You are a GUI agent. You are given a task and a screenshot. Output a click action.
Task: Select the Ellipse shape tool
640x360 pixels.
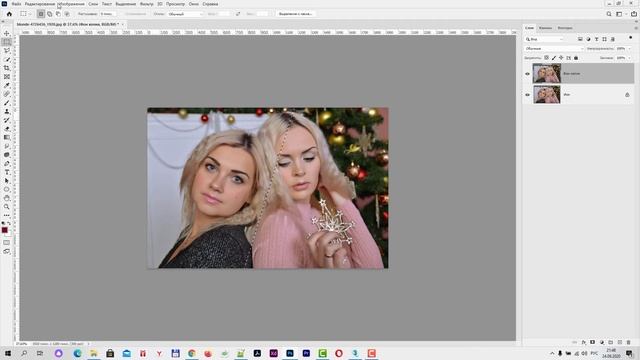pyautogui.click(x=7, y=189)
